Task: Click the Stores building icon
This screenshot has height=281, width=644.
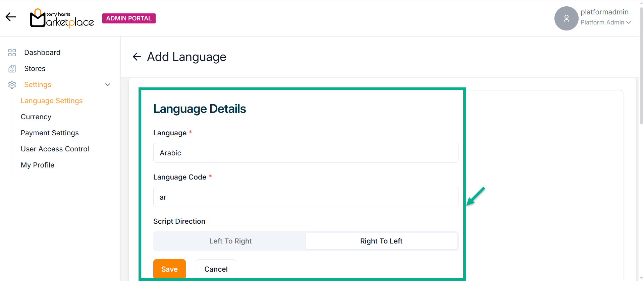Action: (x=12, y=69)
